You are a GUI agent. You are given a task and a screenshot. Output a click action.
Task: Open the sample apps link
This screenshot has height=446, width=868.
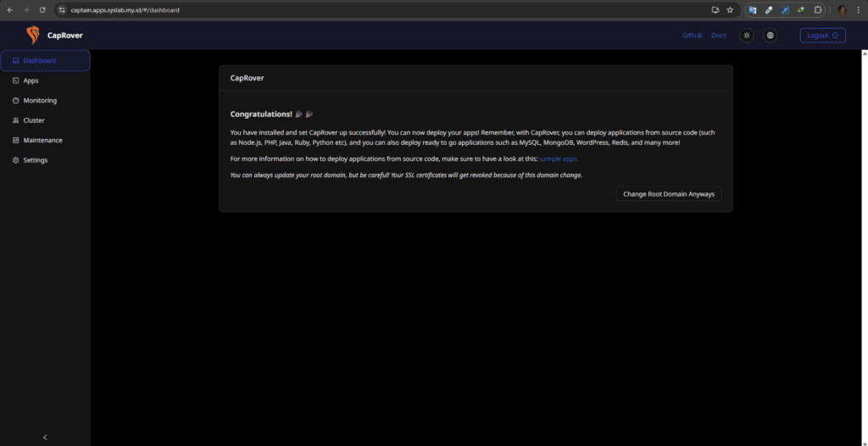[559, 159]
